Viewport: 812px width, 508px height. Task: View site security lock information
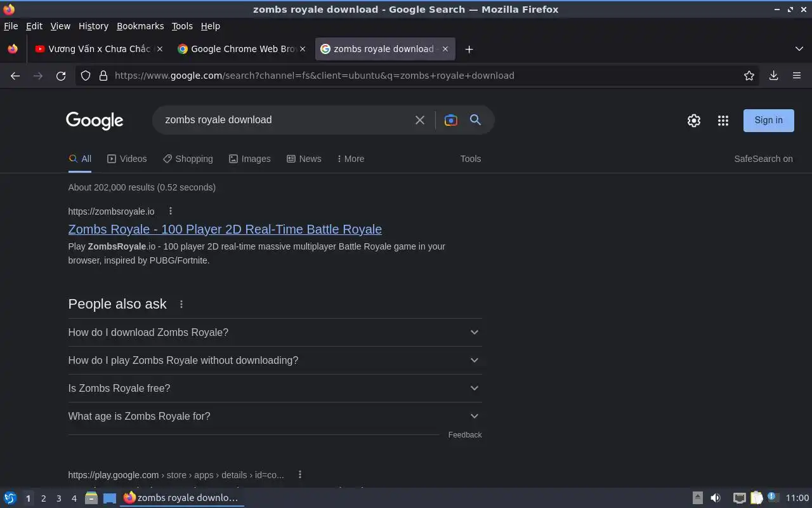(x=103, y=76)
